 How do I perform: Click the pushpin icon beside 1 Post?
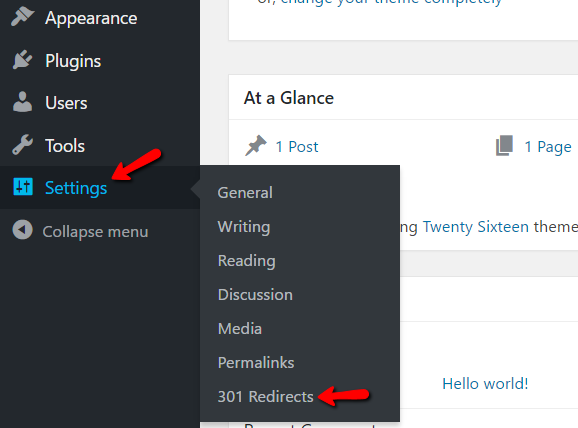click(x=255, y=146)
